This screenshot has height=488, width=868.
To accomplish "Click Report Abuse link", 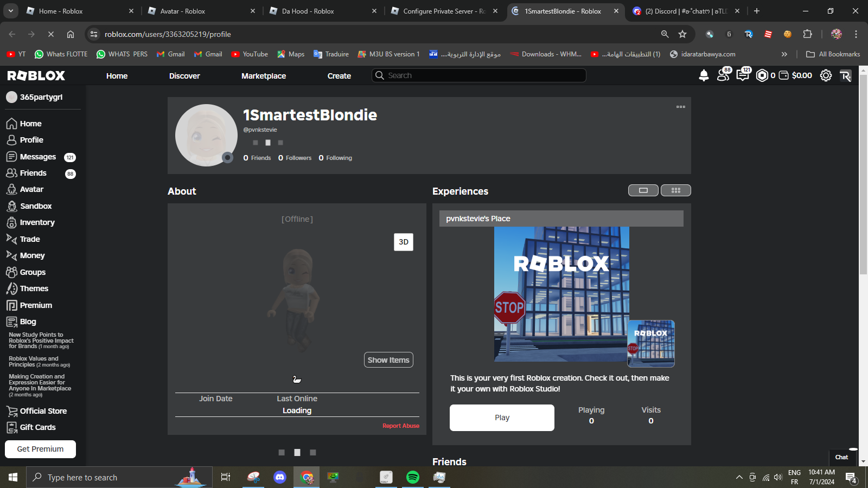I will [x=401, y=426].
